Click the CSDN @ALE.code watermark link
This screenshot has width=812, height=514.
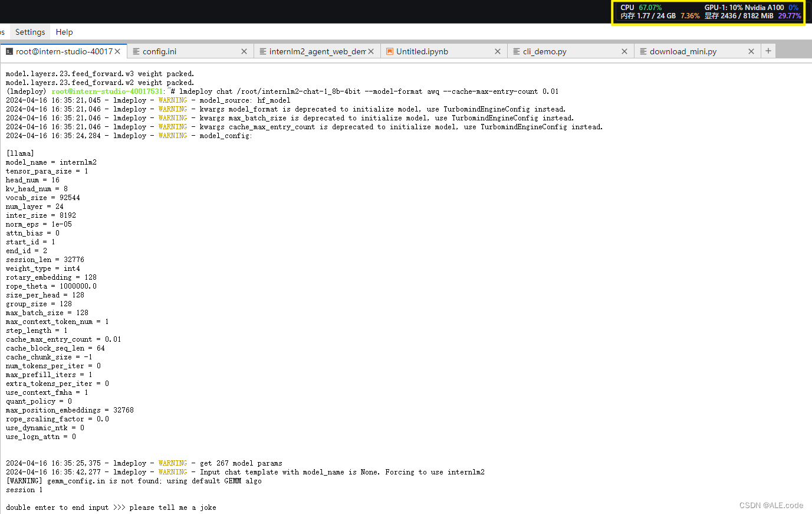[771, 505]
